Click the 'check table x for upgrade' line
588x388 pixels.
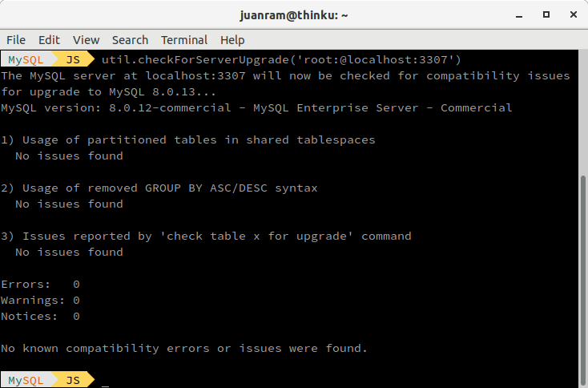(x=206, y=236)
